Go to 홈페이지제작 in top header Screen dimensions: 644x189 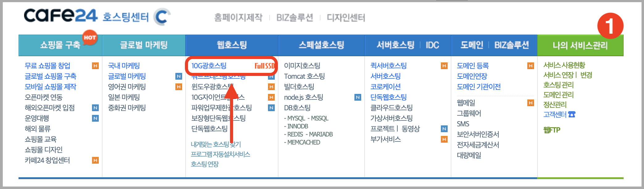click(x=238, y=18)
